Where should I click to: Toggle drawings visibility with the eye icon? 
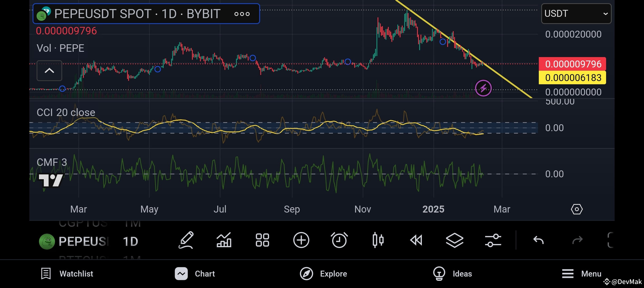[576, 209]
